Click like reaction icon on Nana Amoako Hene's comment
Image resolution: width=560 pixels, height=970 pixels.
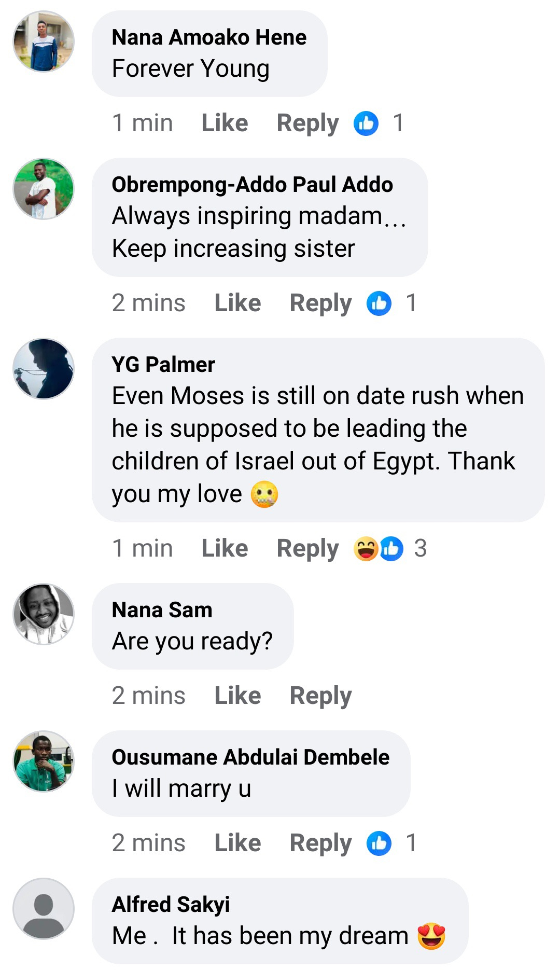(366, 123)
